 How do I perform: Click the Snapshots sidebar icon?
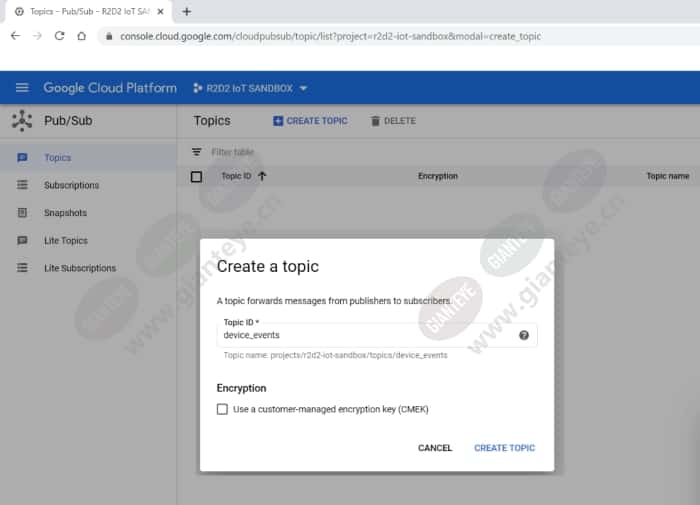(x=22, y=213)
